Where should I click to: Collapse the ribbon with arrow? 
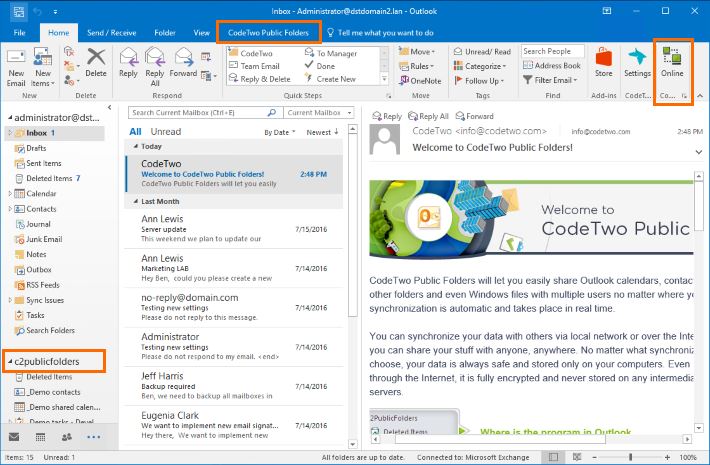click(x=700, y=96)
